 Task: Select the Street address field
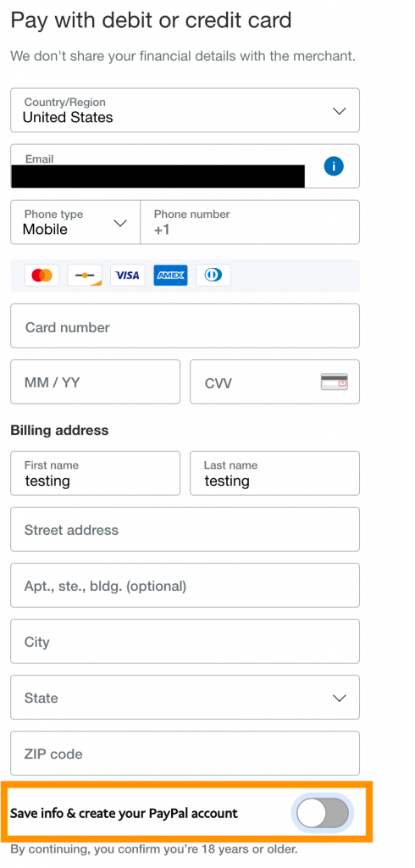(185, 529)
